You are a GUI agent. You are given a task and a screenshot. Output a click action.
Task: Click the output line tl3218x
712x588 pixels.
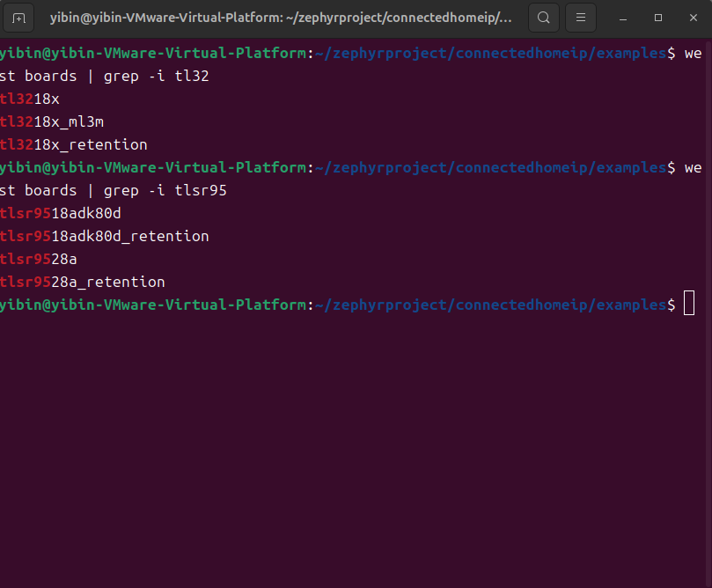coord(30,99)
